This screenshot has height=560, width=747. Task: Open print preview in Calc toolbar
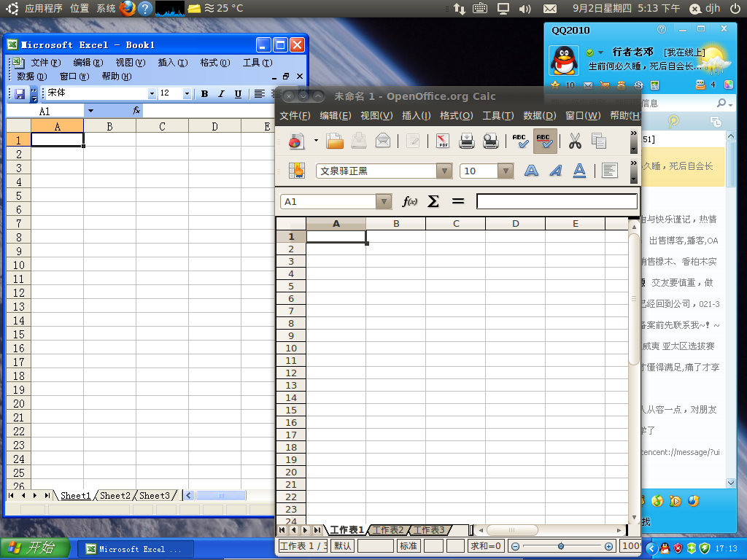[491, 141]
